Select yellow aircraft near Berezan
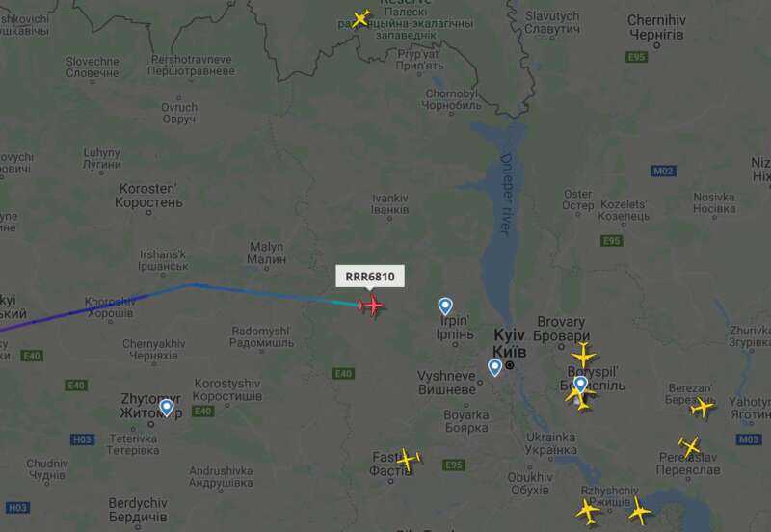This screenshot has height=532, width=771. [x=703, y=407]
